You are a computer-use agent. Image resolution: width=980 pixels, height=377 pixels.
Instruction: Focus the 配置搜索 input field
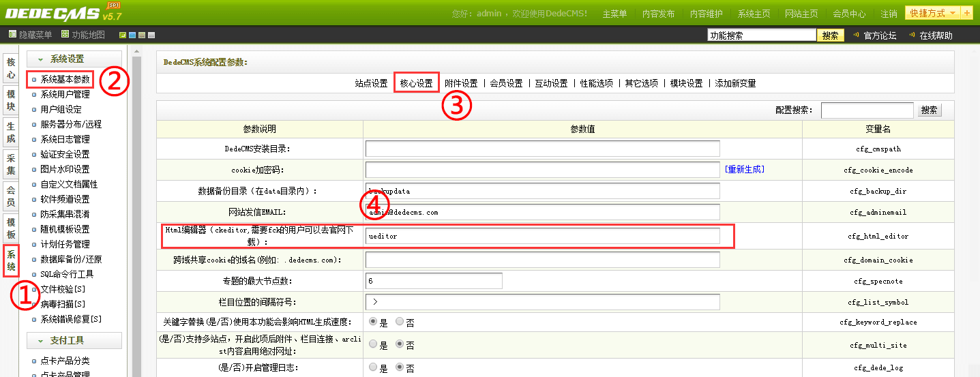(x=867, y=110)
